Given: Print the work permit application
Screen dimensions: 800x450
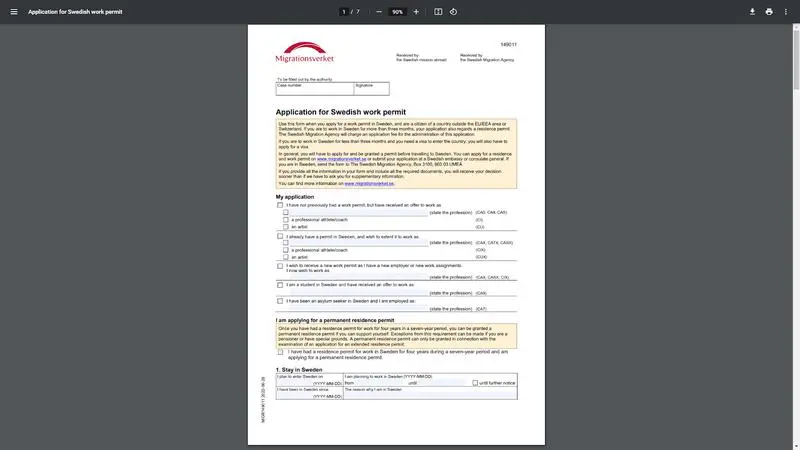Looking at the screenshot, I should 769,12.
